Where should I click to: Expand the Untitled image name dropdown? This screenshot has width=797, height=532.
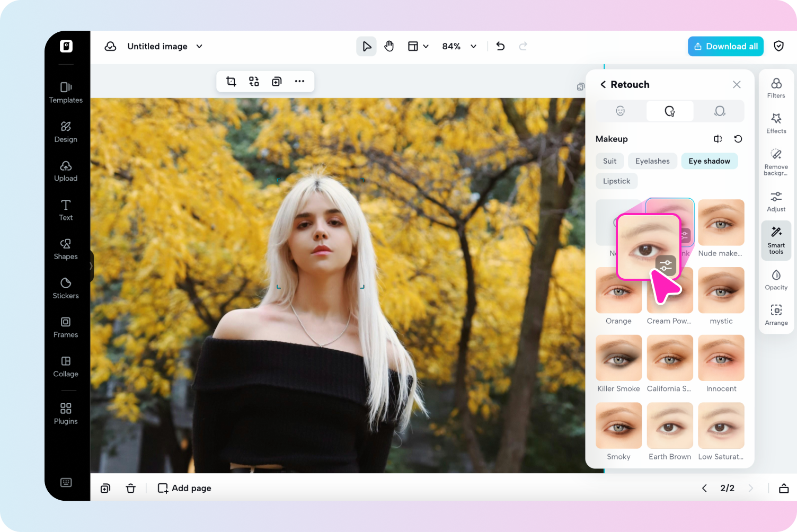pos(199,47)
